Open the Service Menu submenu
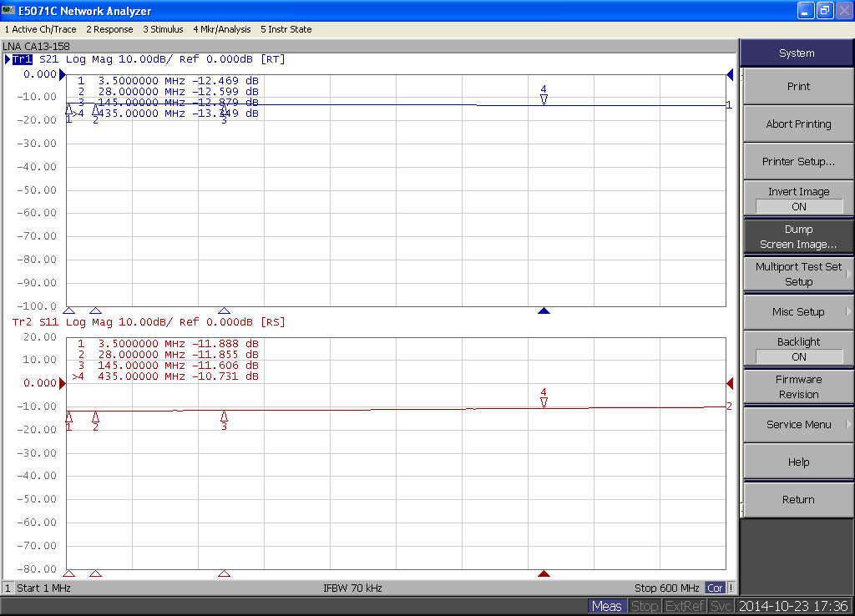 [798, 424]
